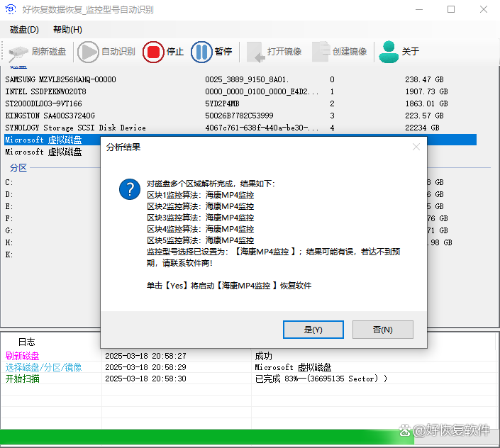Viewport: 500px width, 448px height.
Task: Select SYNOLOGY Storage SCSI Disk Device row
Action: click(x=240, y=128)
